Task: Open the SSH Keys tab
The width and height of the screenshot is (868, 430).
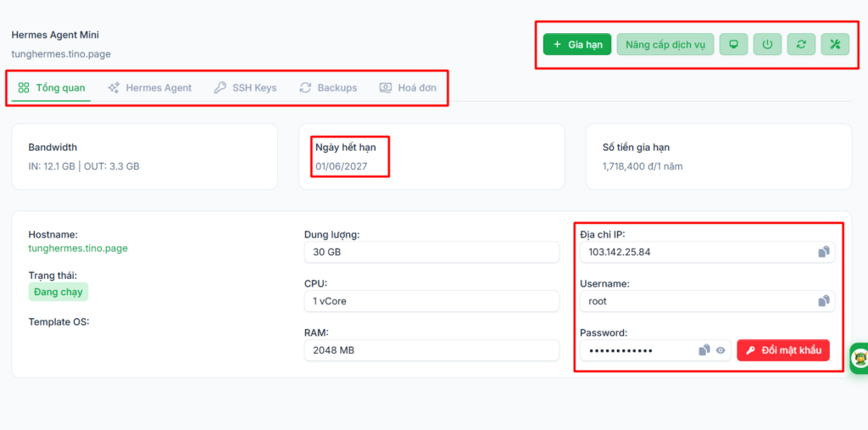Action: pyautogui.click(x=245, y=87)
